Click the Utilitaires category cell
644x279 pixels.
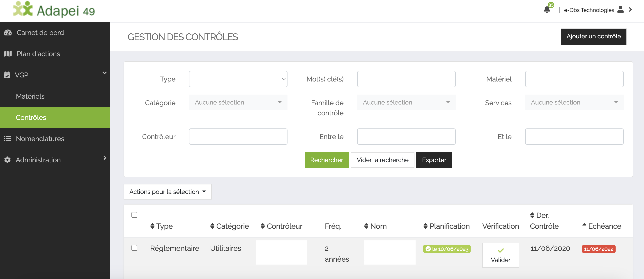pyautogui.click(x=225, y=248)
